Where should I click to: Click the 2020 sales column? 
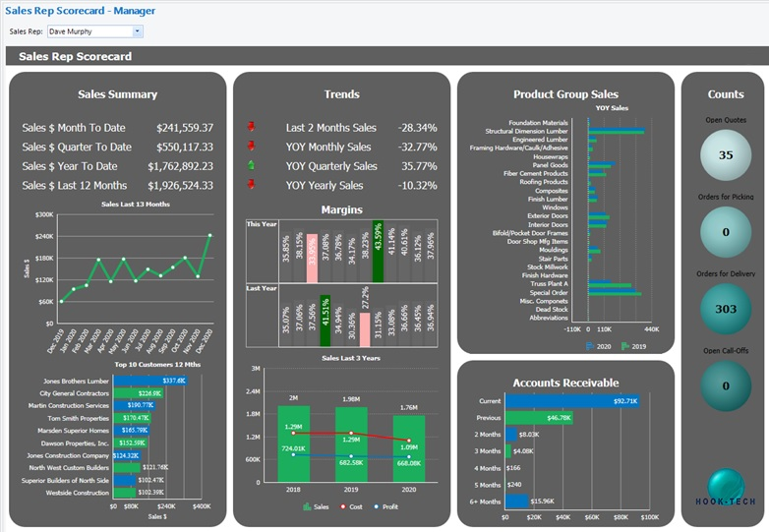coord(409,448)
